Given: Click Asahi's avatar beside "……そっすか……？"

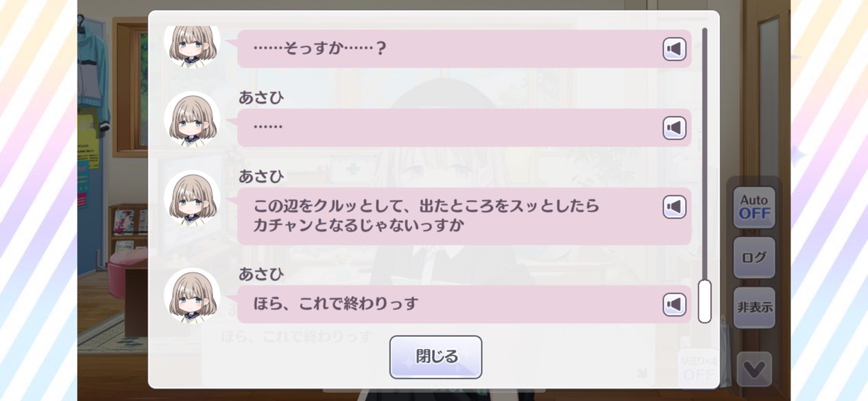Looking at the screenshot, I should click(x=192, y=45).
